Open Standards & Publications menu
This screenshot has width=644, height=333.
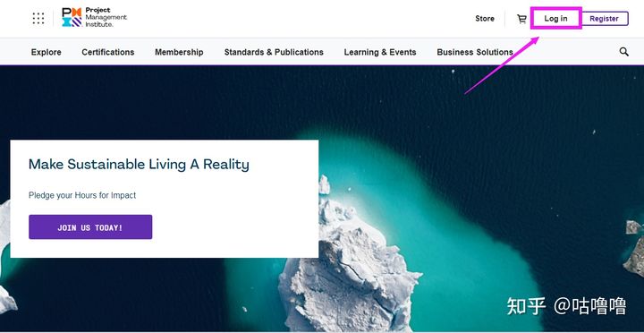[x=274, y=52]
